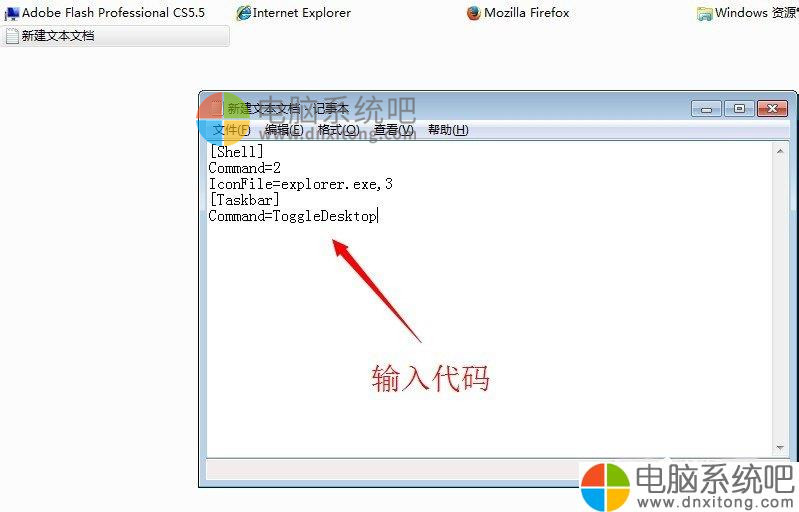Close the Notepad window
Image resolution: width=799 pixels, height=512 pixels.
tap(773, 109)
